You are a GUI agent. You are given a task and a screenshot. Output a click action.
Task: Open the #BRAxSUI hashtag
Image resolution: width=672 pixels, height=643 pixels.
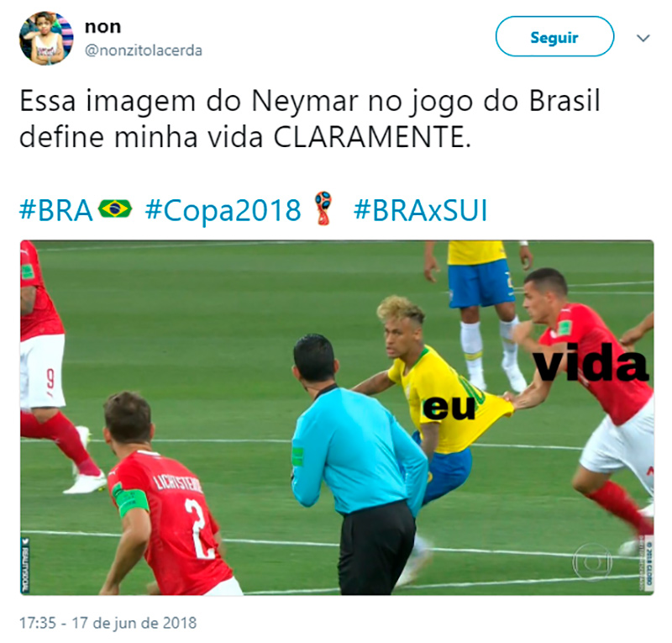click(421, 211)
